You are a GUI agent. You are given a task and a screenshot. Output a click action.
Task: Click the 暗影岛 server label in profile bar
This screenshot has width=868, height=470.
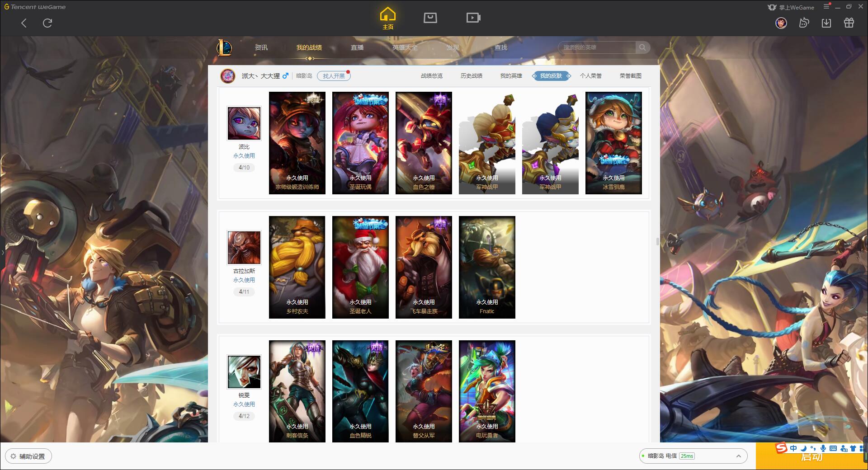point(304,76)
